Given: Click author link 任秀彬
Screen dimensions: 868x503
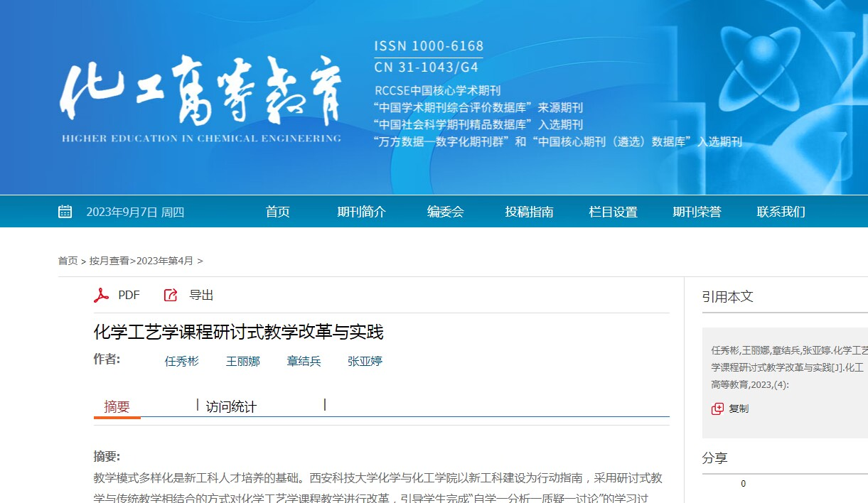Looking at the screenshot, I should coord(182,361).
